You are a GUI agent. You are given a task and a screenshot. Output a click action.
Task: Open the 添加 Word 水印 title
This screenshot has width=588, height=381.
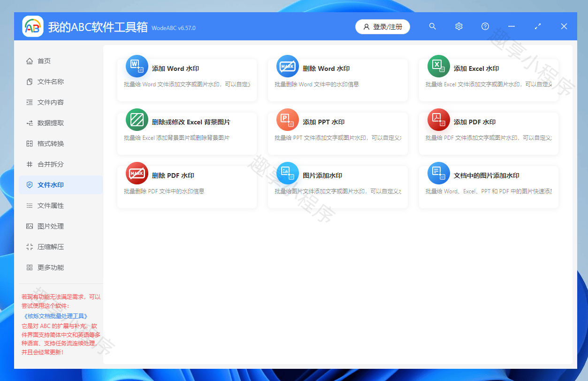[176, 69]
